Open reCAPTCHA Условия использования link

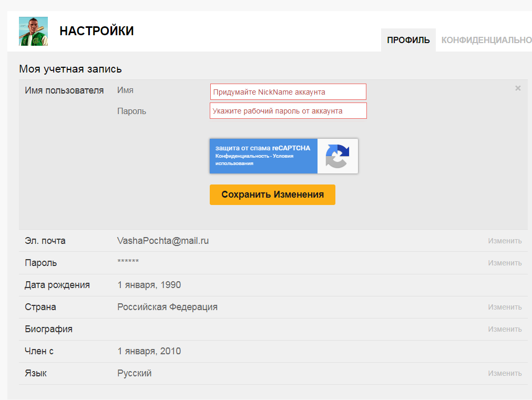(x=254, y=160)
